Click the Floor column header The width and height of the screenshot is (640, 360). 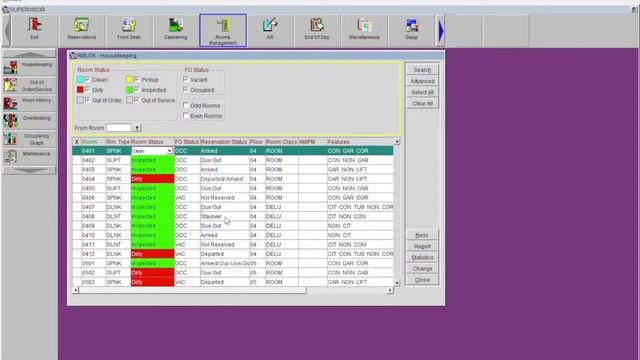click(x=256, y=142)
